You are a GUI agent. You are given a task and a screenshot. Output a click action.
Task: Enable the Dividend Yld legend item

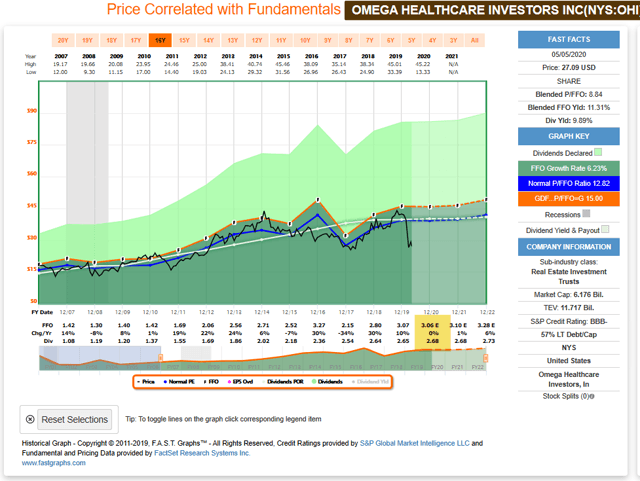pyautogui.click(x=370, y=382)
